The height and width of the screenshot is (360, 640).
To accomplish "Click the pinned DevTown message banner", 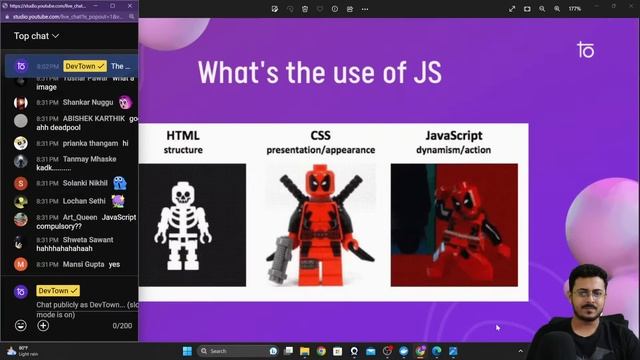I will [x=71, y=66].
